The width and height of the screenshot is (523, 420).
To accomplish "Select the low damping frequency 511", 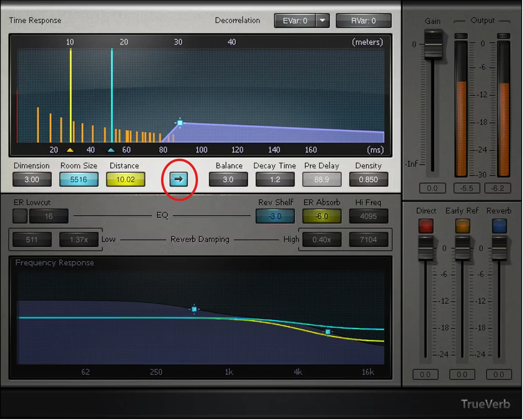I will 32,240.
